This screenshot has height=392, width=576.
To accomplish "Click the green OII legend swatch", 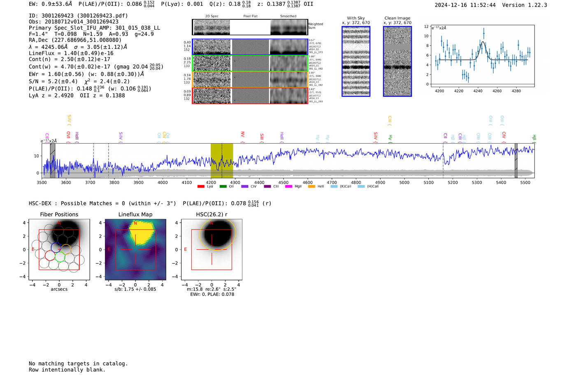I will pyautogui.click(x=223, y=187).
